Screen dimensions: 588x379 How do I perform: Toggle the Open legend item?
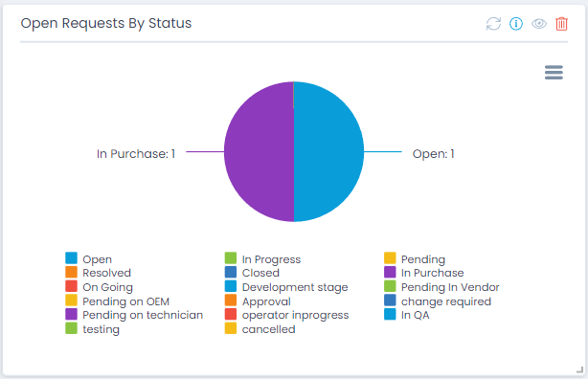[x=88, y=259]
